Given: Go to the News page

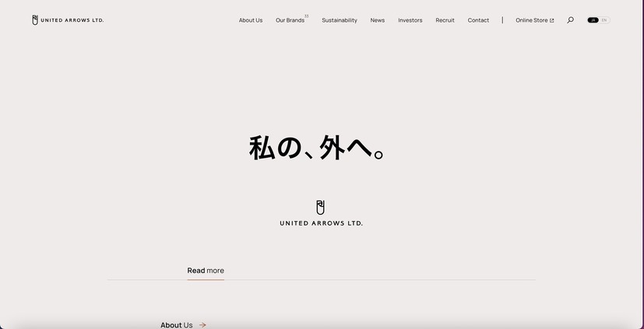Looking at the screenshot, I should pyautogui.click(x=378, y=20).
